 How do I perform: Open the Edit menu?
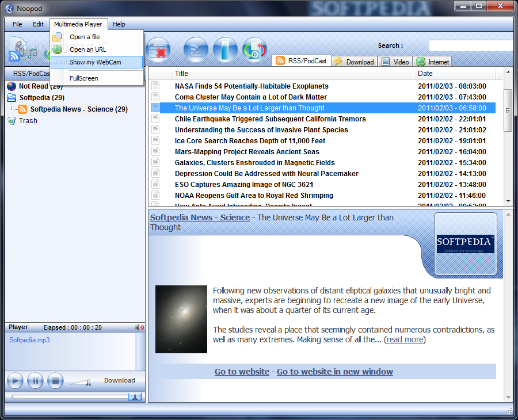coord(38,24)
